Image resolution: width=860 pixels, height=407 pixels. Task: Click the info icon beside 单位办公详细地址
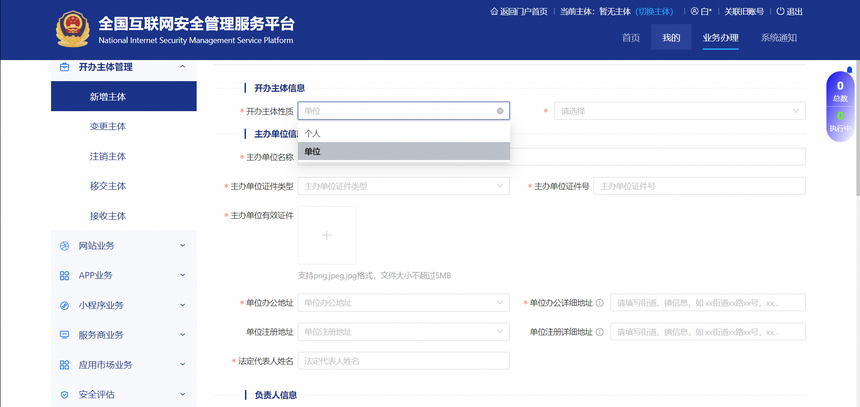point(600,302)
